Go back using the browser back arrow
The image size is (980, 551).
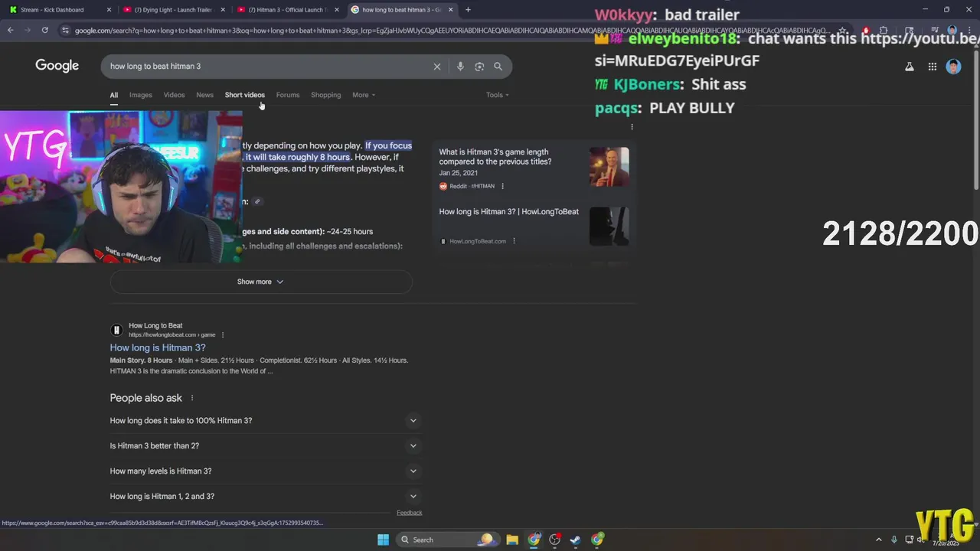(11, 30)
